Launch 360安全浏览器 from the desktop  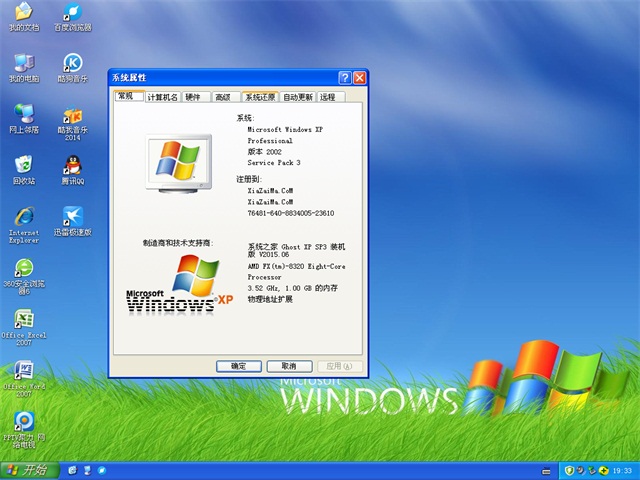[24, 269]
